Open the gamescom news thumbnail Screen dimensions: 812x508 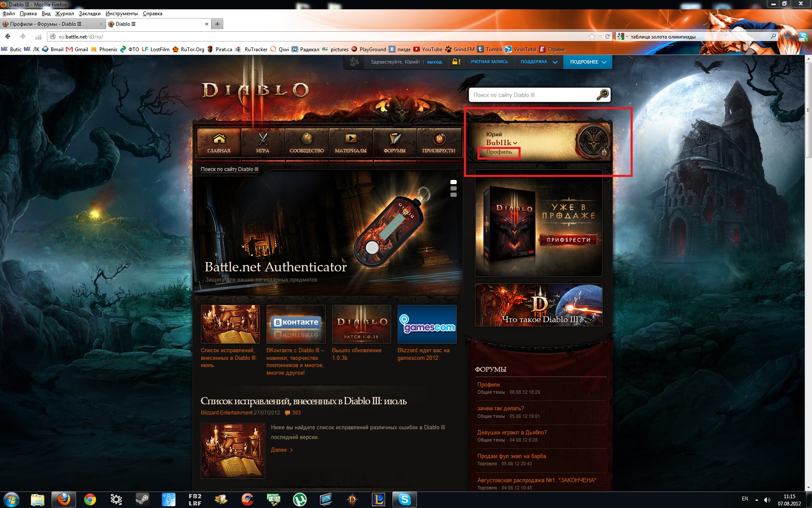click(427, 324)
